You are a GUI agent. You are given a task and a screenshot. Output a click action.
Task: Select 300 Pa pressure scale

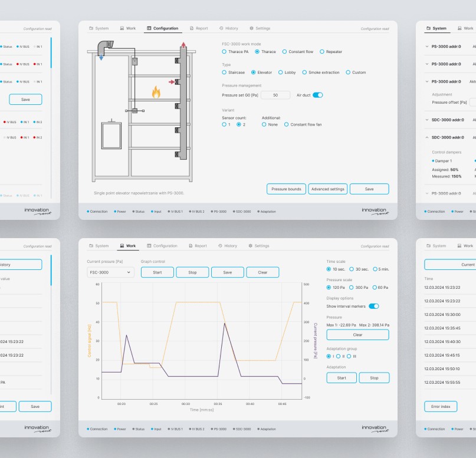359,287
